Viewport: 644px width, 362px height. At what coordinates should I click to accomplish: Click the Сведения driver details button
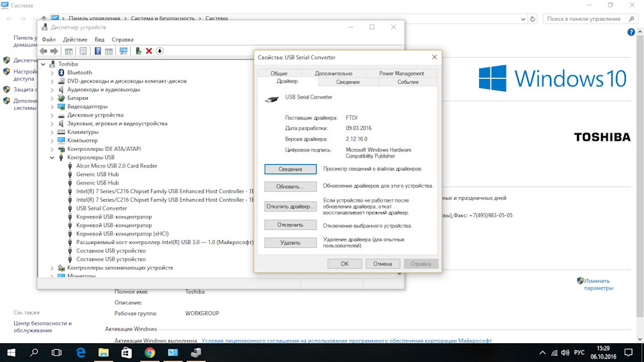[x=290, y=169]
